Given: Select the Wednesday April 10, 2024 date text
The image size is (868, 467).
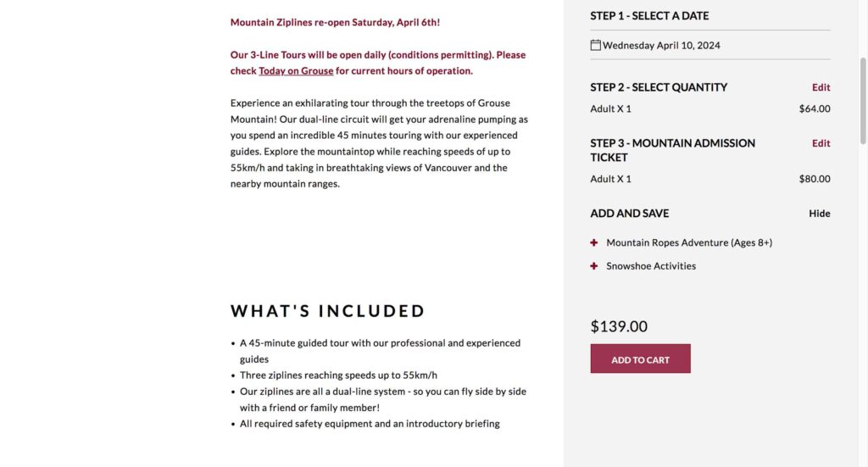Looking at the screenshot, I should point(661,46).
